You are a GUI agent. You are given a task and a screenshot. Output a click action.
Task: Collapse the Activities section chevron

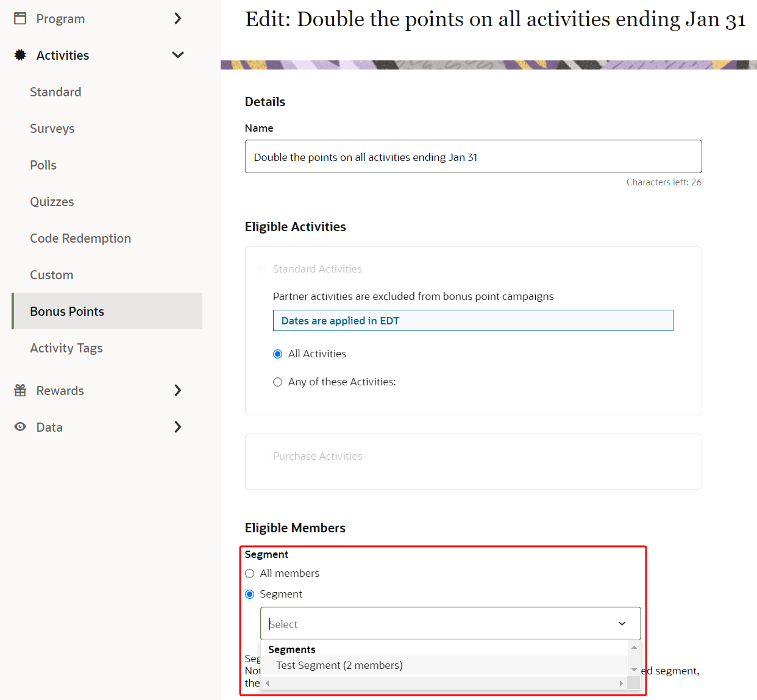pos(177,55)
